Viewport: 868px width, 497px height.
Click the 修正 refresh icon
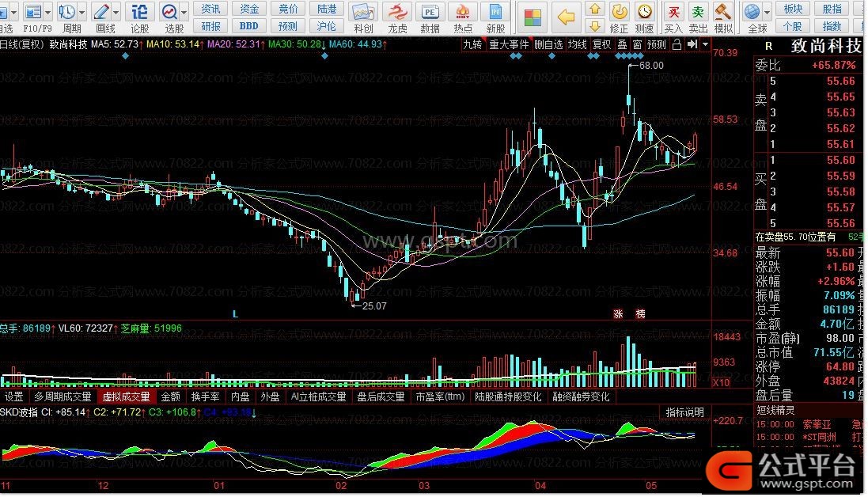619,11
